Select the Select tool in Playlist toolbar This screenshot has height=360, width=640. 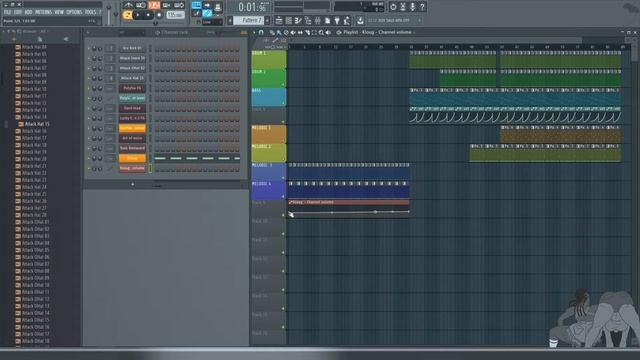314,32
